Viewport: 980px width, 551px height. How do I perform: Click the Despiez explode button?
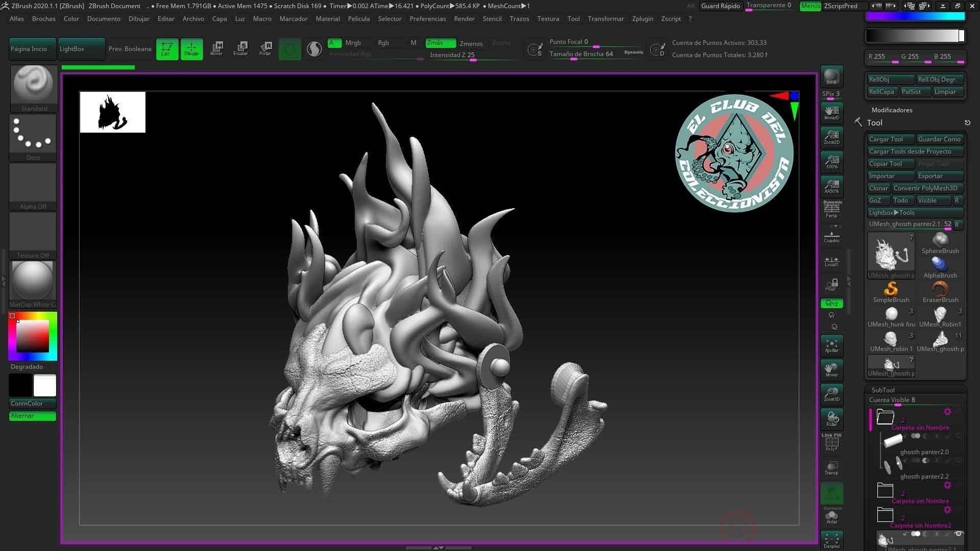click(x=831, y=541)
